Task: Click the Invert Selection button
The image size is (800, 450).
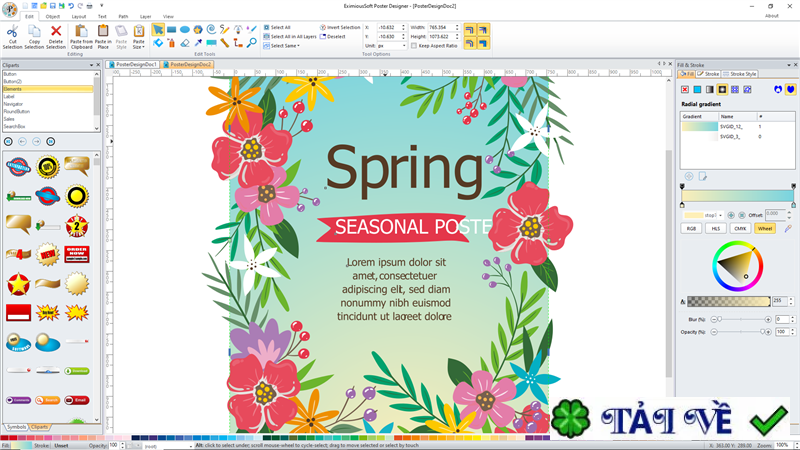Action: tap(340, 28)
